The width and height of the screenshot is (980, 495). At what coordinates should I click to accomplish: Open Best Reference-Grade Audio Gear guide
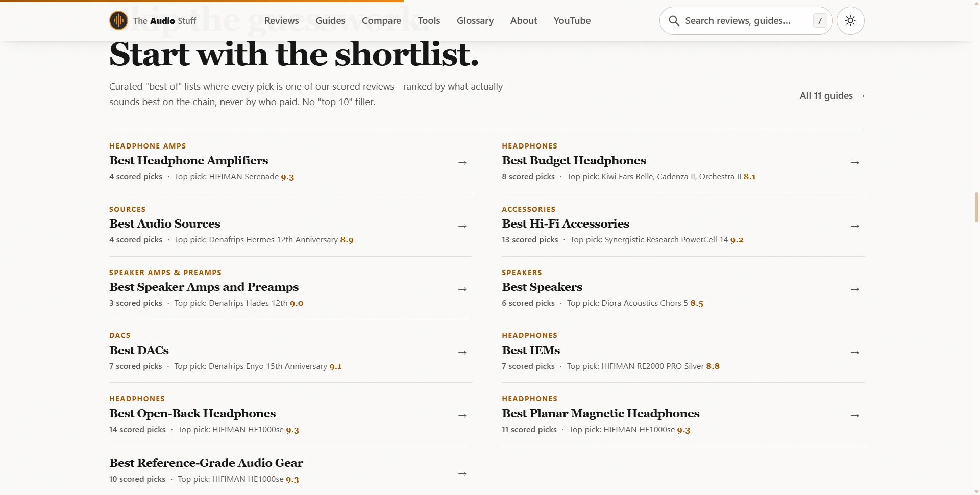[x=206, y=463]
